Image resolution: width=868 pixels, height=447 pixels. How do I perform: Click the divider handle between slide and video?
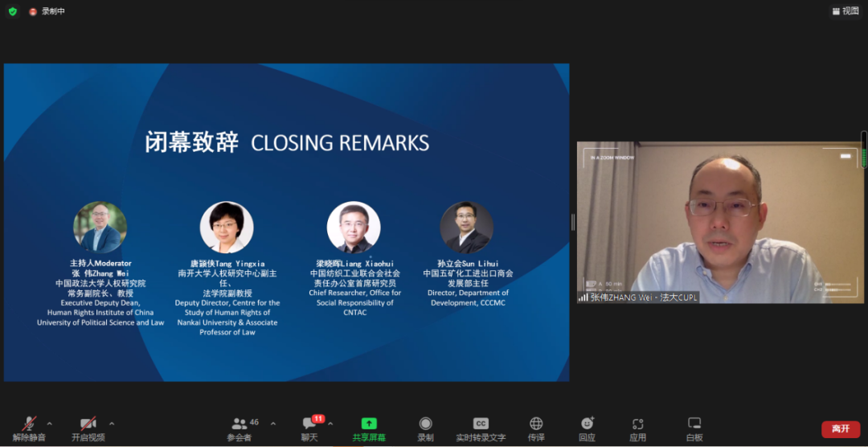pyautogui.click(x=573, y=222)
